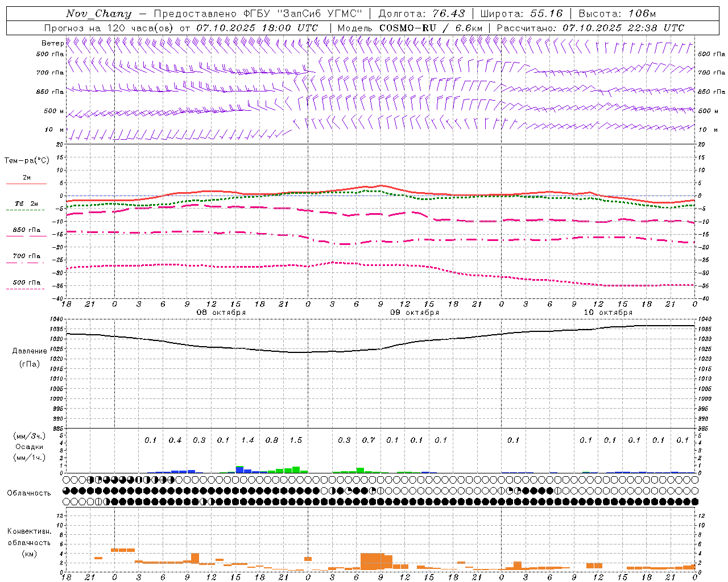Click the station name Nov_Chany
This screenshot has height=582, width=728.
pos(98,14)
